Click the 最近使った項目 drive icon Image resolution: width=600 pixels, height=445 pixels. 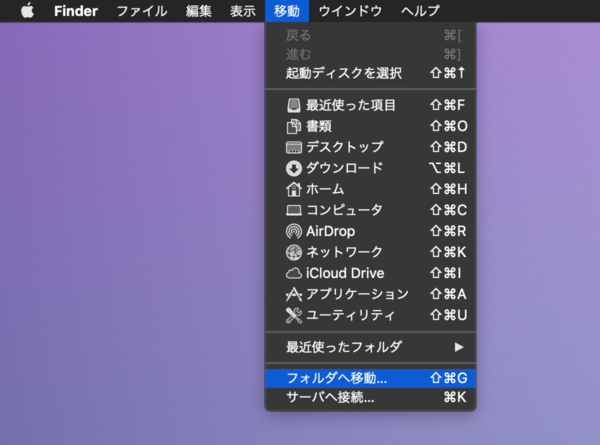[x=294, y=105]
